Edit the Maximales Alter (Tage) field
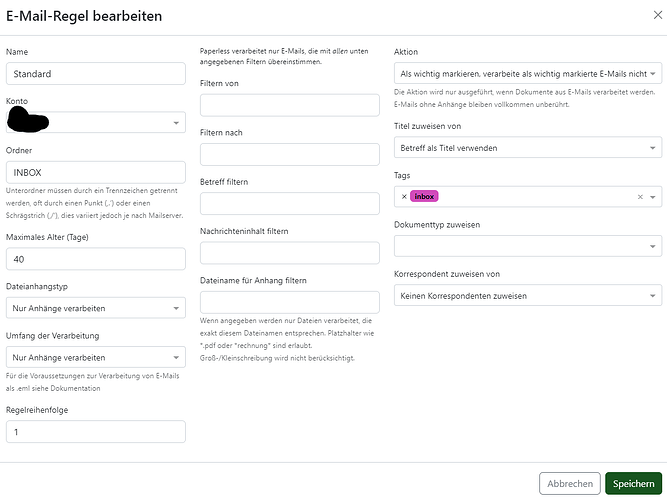 point(96,259)
